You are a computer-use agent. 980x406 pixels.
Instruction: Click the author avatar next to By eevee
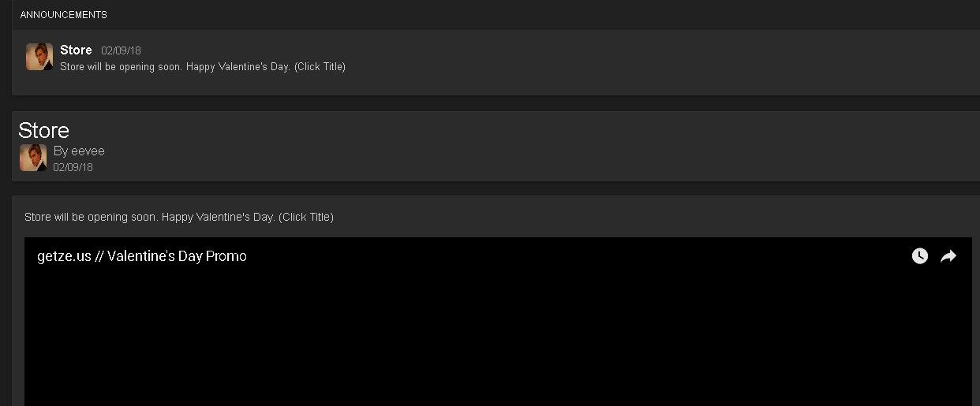(x=33, y=158)
